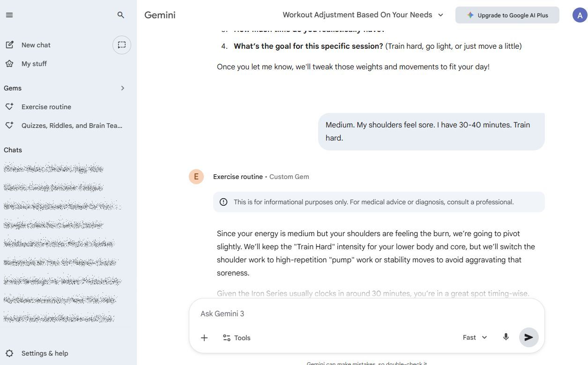Click the info icon in disclaimer banner
This screenshot has height=365, width=588.
pos(223,202)
